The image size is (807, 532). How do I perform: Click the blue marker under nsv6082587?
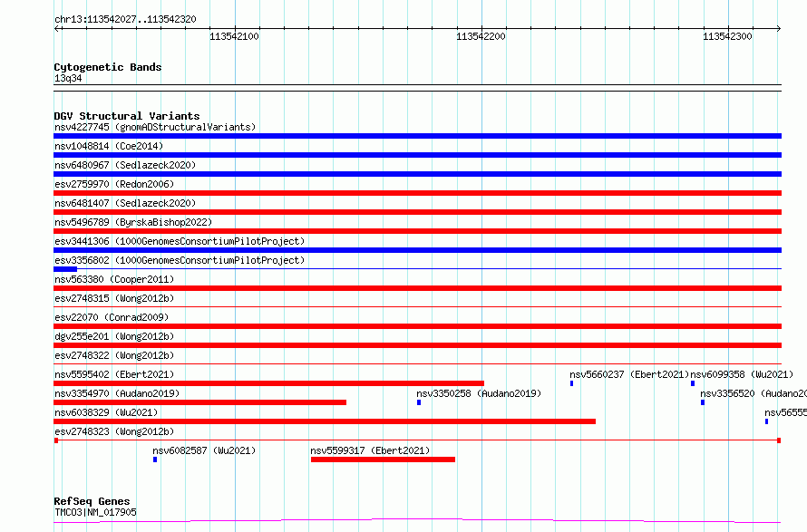tap(155, 459)
